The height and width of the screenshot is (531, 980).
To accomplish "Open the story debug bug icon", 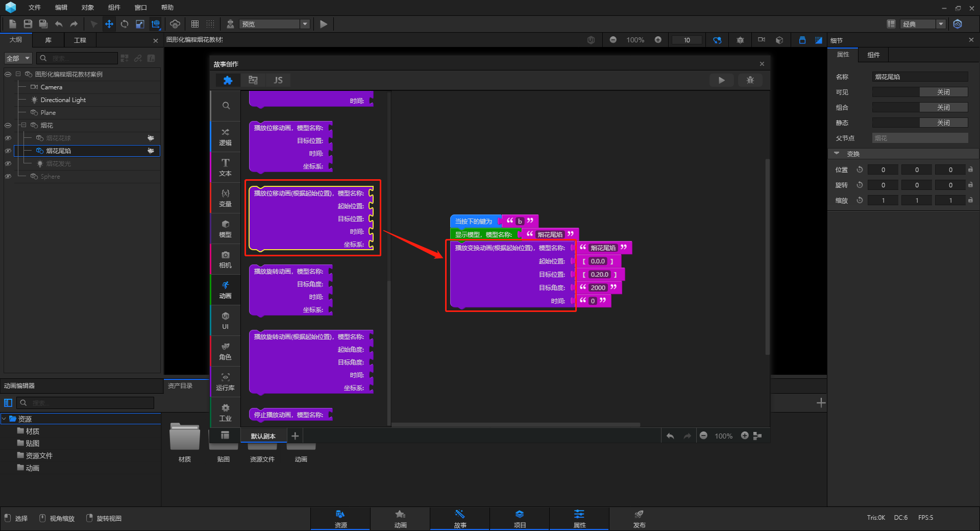I will (750, 80).
